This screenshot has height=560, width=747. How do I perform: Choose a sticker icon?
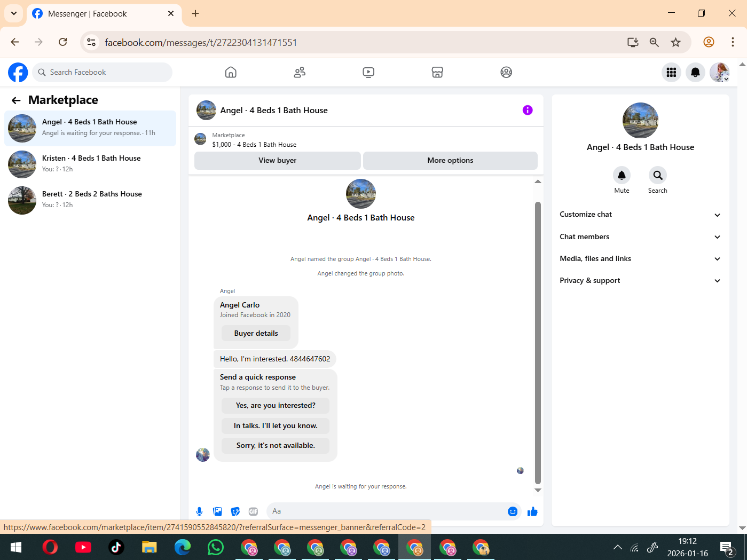(235, 511)
